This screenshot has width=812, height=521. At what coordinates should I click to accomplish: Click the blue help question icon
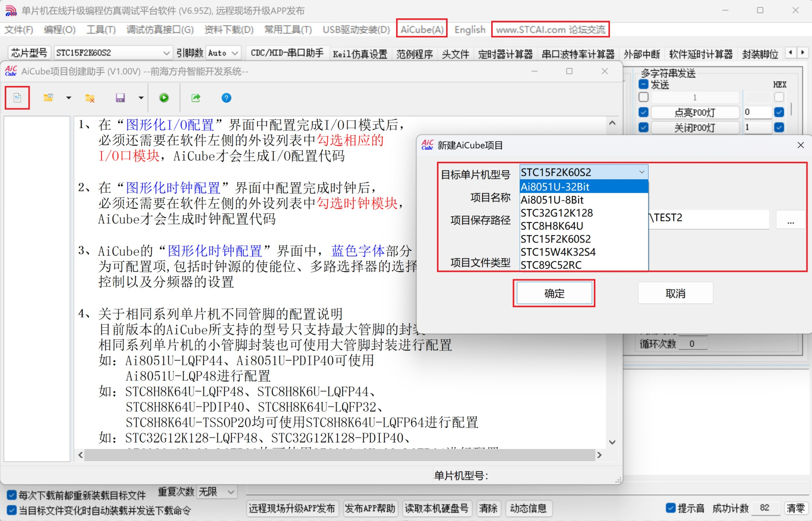coord(226,98)
